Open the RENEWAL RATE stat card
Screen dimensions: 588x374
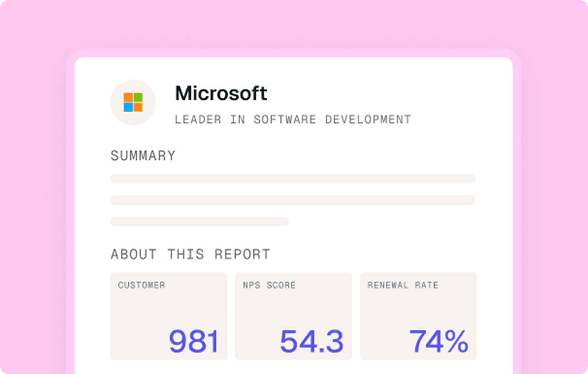[x=418, y=316]
